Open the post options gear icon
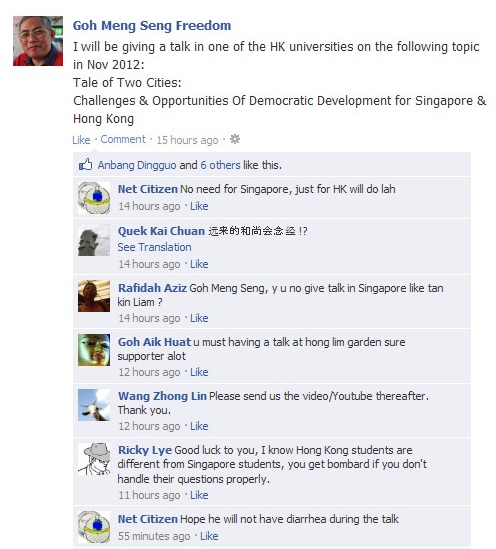The width and height of the screenshot is (496, 549). (x=235, y=139)
